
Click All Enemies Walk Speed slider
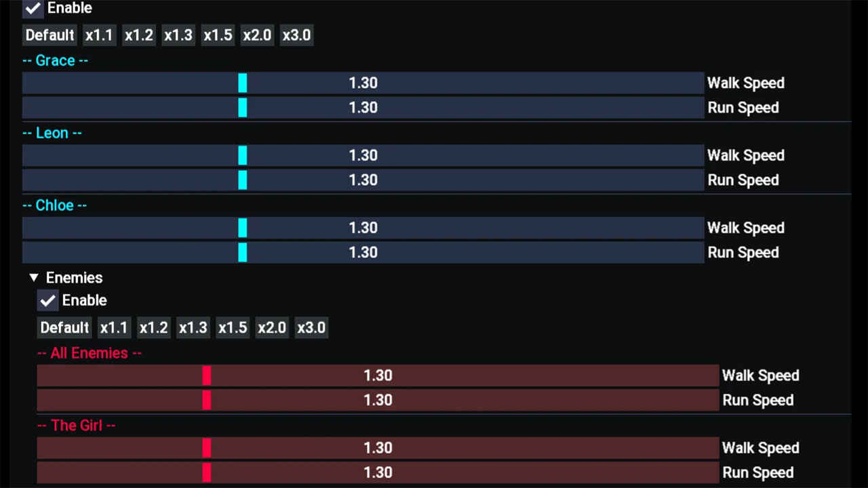(x=378, y=375)
